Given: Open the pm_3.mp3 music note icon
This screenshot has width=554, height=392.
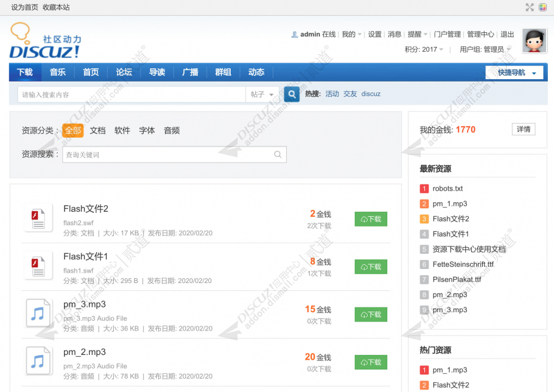Looking at the screenshot, I should (x=38, y=313).
